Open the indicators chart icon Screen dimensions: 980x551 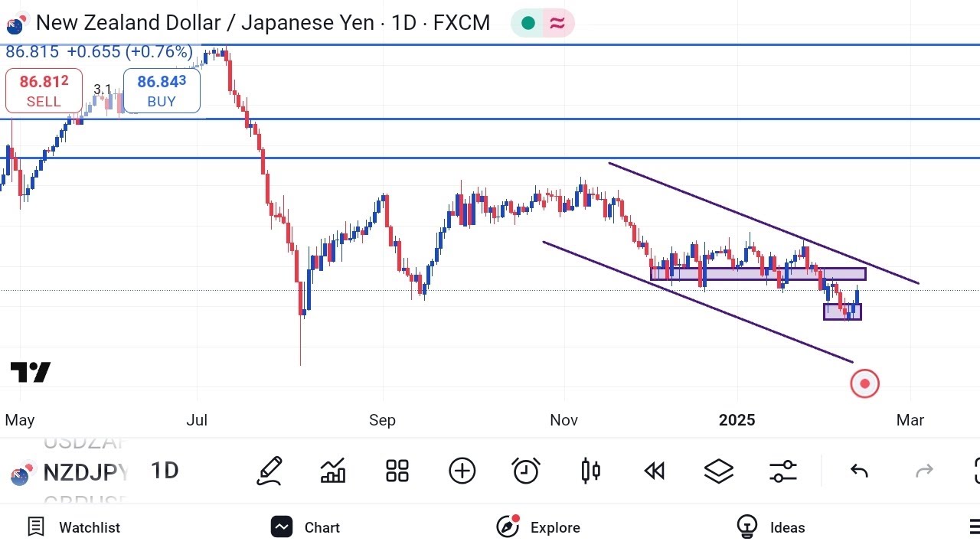pos(333,471)
